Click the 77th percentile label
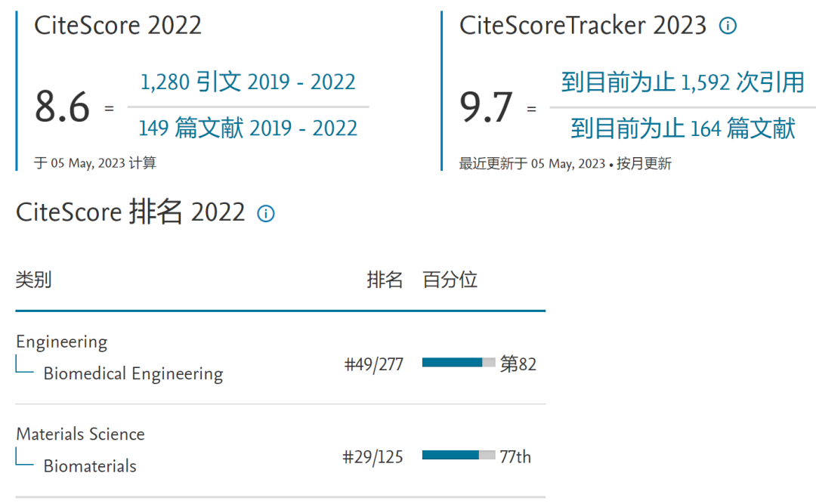 click(515, 456)
